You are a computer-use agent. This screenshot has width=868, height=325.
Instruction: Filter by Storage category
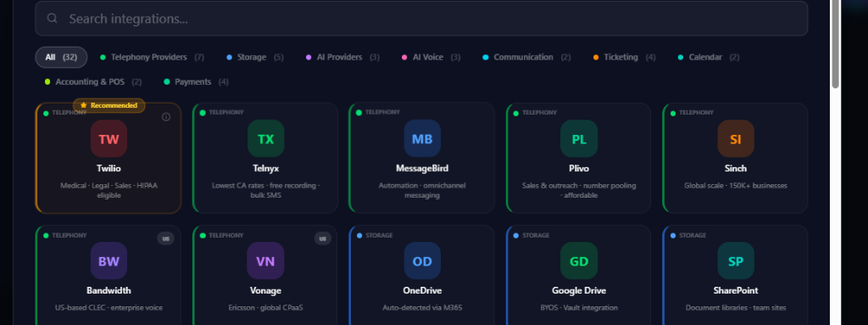click(x=255, y=57)
